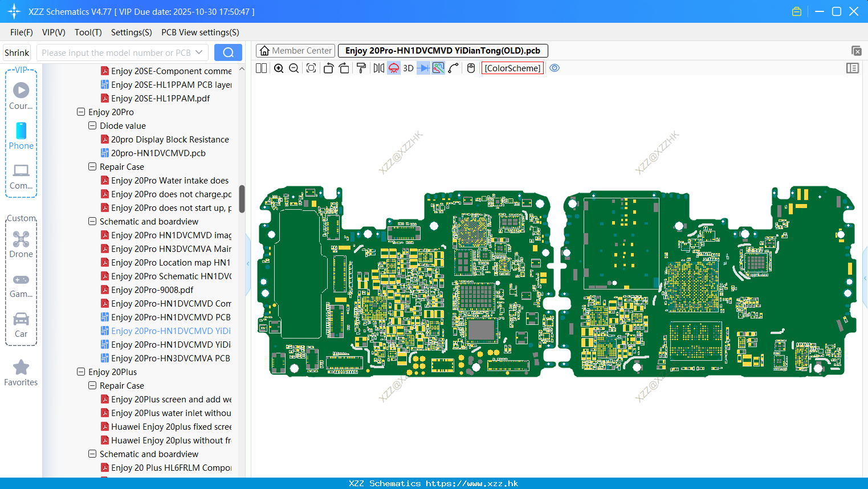Viewport: 868px width, 489px height.
Task: Click the Shrink button
Action: 17,52
